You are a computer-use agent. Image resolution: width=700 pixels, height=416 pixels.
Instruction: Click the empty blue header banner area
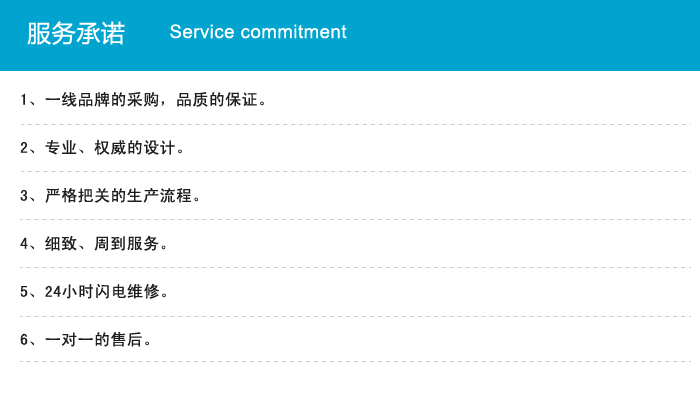pos(522,35)
